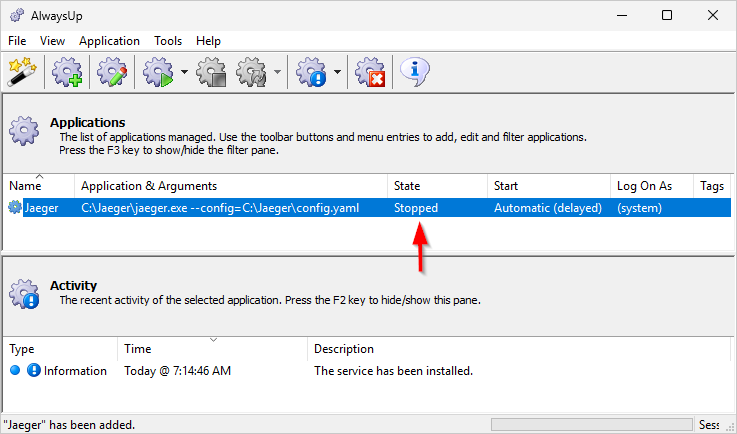Click the Restart Application toolbar icon
Image resolution: width=737 pixels, height=434 pixels.
coord(252,72)
